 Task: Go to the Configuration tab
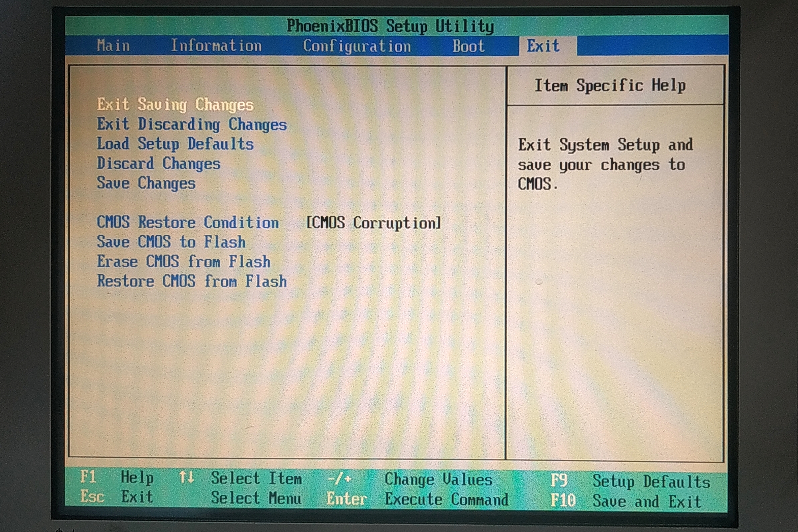click(357, 46)
